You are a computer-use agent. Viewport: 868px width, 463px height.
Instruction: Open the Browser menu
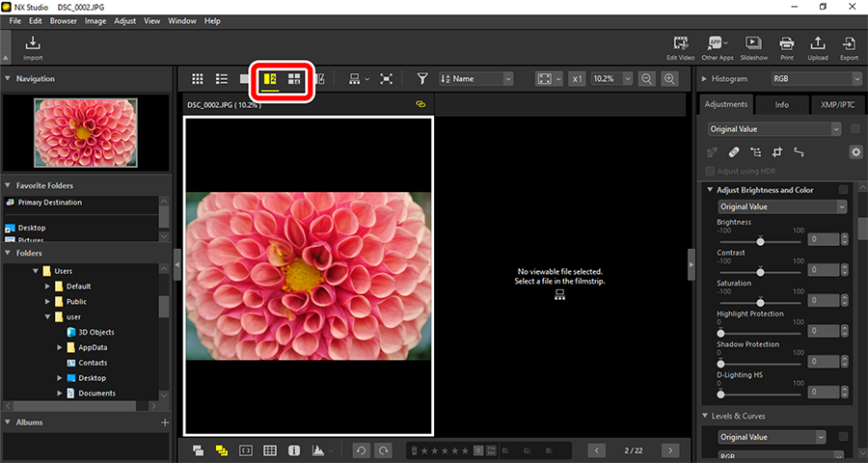pyautogui.click(x=64, y=21)
